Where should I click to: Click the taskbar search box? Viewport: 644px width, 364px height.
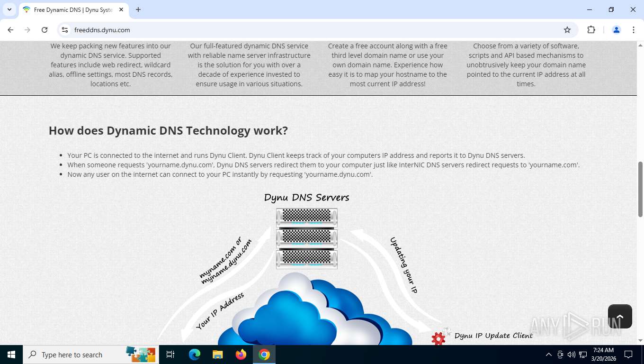[91, 355]
